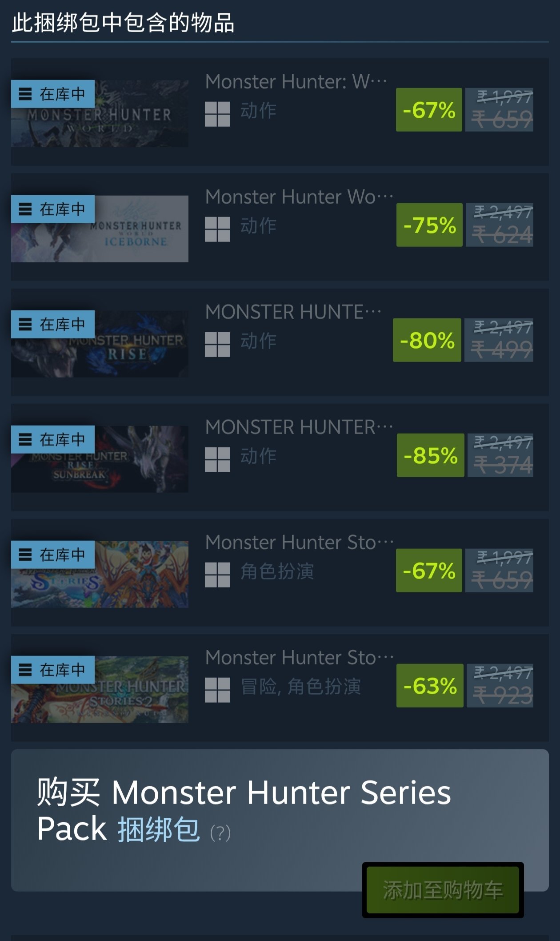The image size is (560, 941).
Task: Open Monster Hunter Rise thumbnail
Action: (100, 344)
